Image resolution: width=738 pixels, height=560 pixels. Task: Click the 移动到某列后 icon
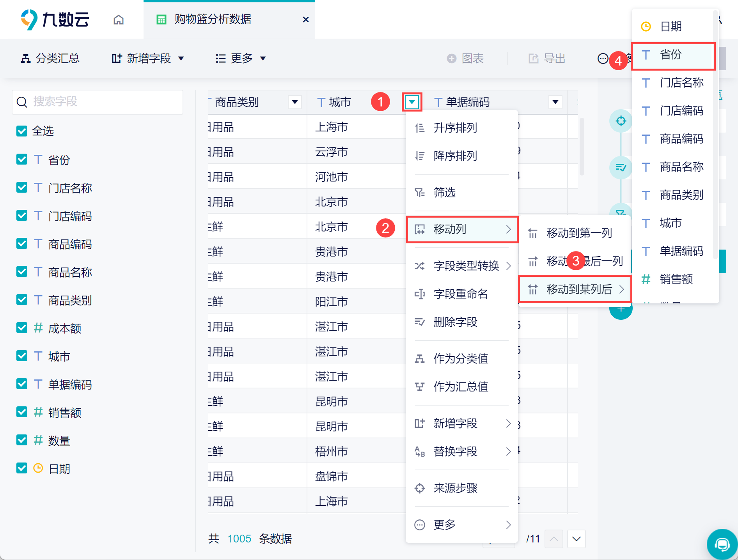(x=533, y=289)
